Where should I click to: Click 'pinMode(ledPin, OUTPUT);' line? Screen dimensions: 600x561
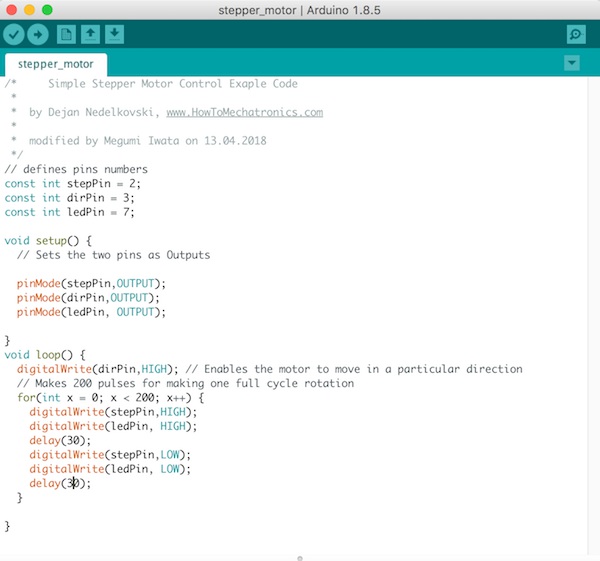point(91,312)
